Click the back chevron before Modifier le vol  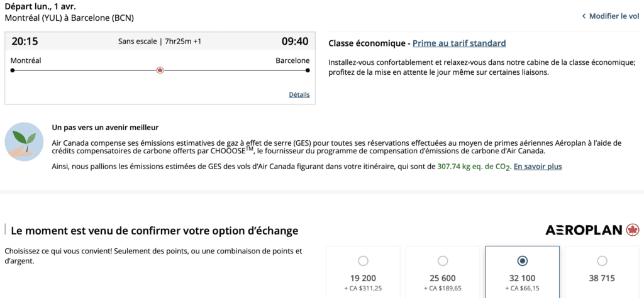pyautogui.click(x=583, y=16)
